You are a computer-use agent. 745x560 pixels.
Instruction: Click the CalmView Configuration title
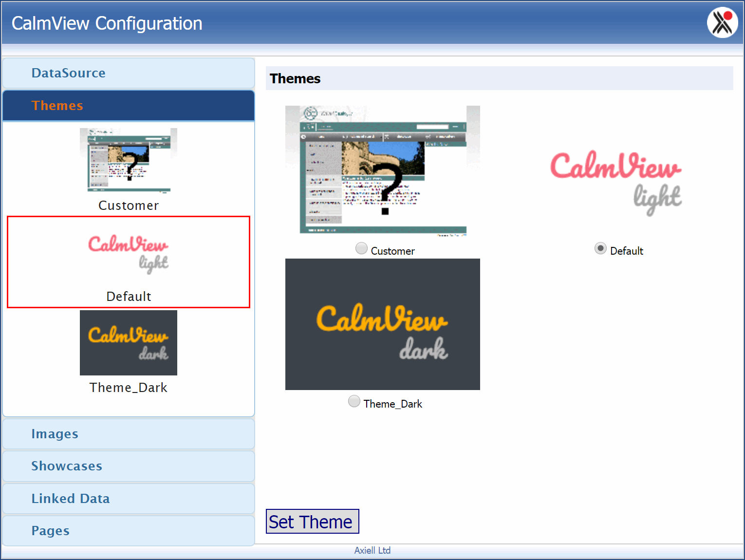click(x=107, y=23)
